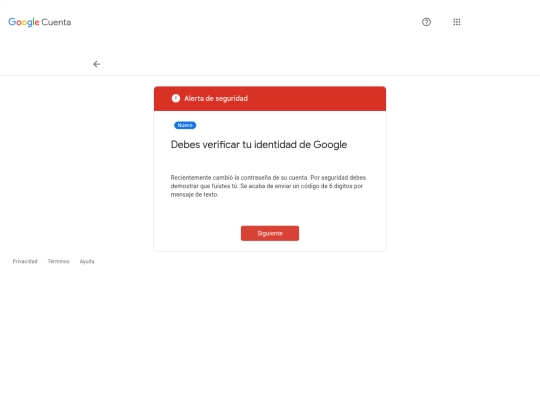The image size is (540, 405).
Task: Go back using the left arrow
Action: point(96,64)
